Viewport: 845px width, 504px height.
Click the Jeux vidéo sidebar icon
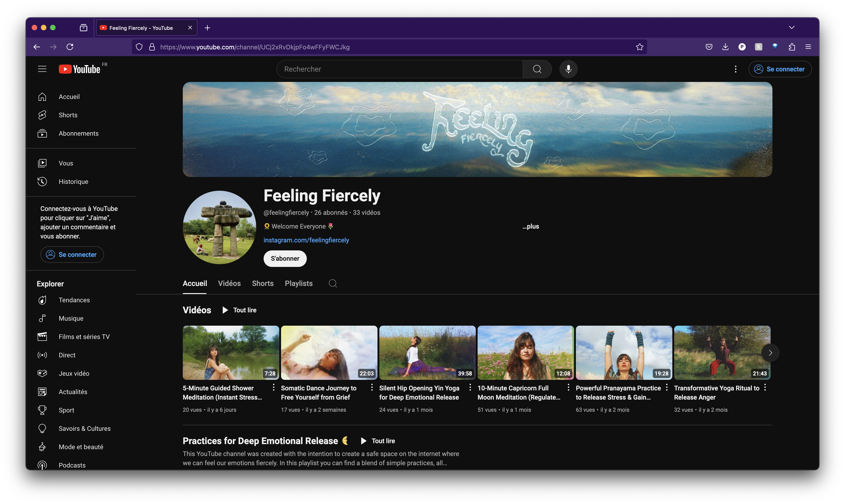tap(42, 373)
